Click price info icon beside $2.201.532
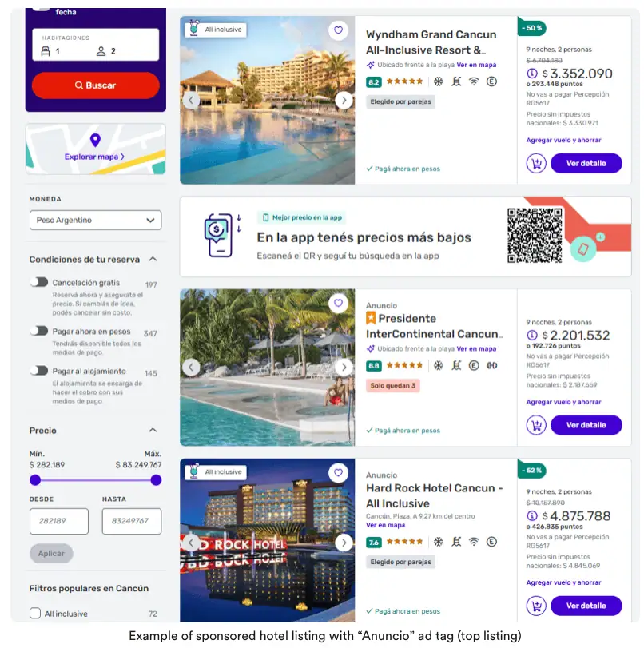644x648 pixels. coord(532,335)
